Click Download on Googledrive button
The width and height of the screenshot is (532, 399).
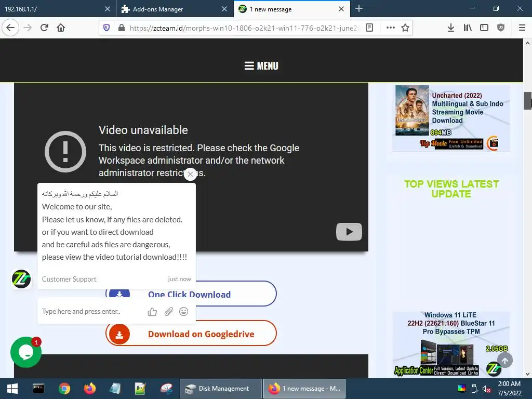pyautogui.click(x=191, y=334)
